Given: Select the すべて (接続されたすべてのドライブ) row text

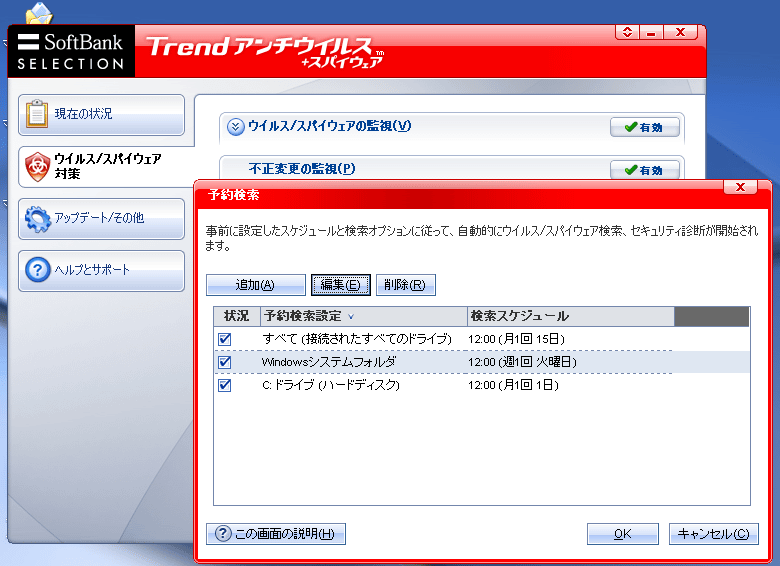Looking at the screenshot, I should (357, 339).
